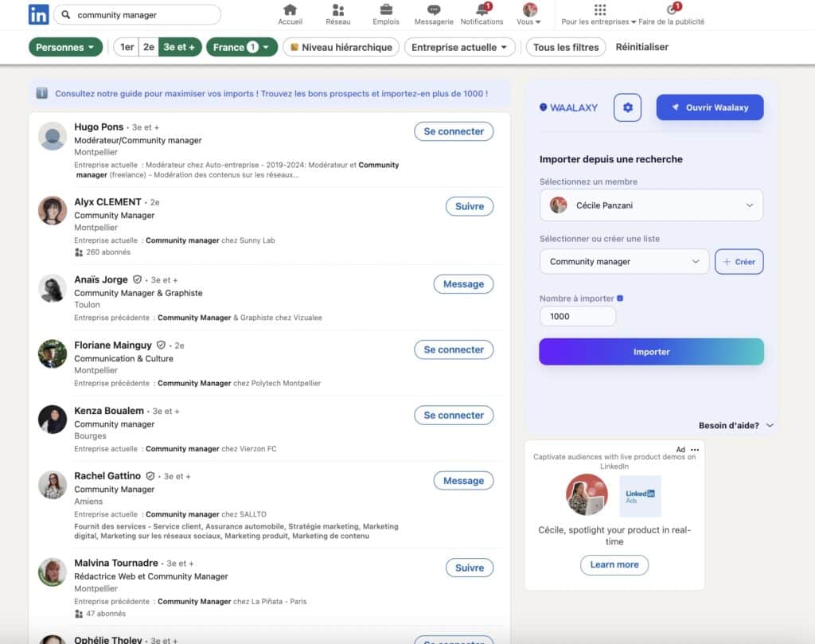Open the Community manager list dropdown
Viewport: 815px width, 644px height.
pos(624,261)
